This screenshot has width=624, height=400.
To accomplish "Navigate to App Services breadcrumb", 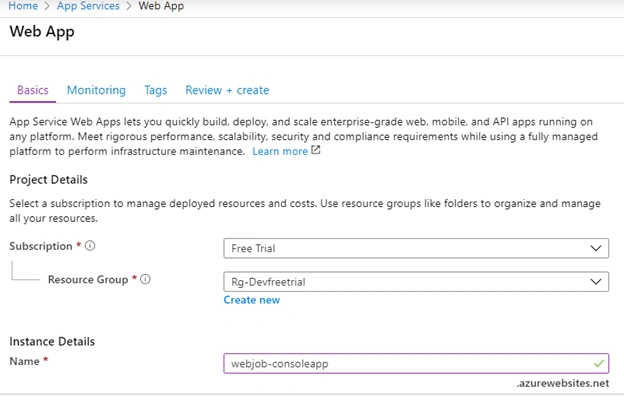I will point(88,6).
